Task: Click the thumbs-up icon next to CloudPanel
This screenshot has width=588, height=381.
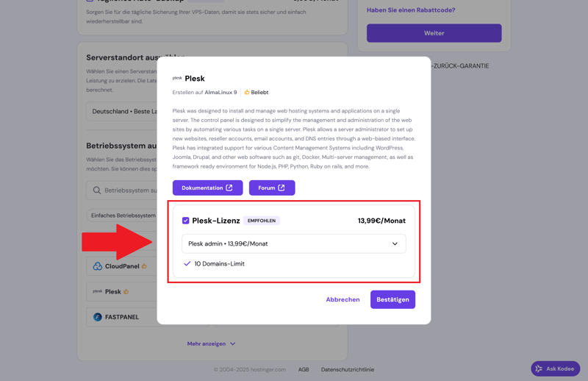Action: coord(145,266)
